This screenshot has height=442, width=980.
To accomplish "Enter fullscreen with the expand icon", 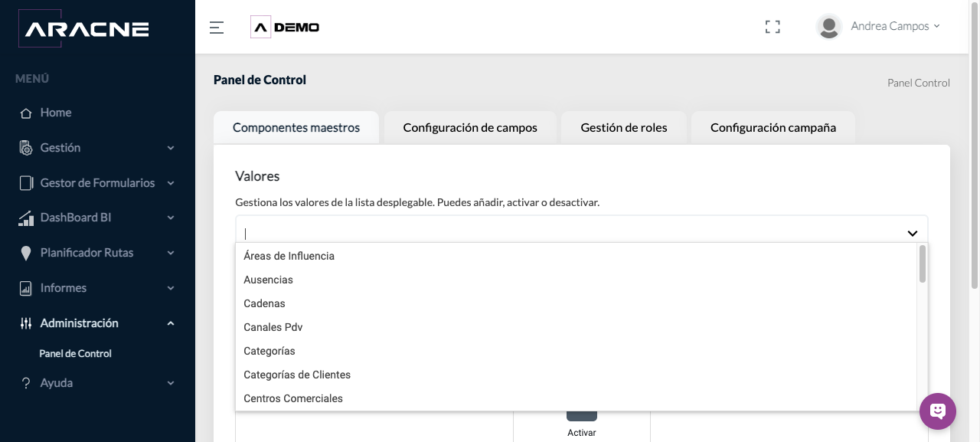I will (x=773, y=27).
